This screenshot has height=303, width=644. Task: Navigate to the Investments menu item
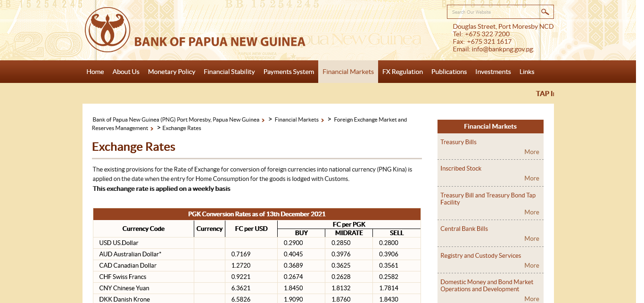point(493,72)
